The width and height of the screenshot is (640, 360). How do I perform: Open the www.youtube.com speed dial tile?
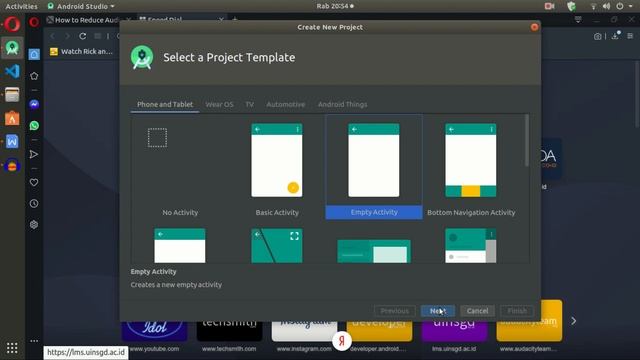(154, 331)
